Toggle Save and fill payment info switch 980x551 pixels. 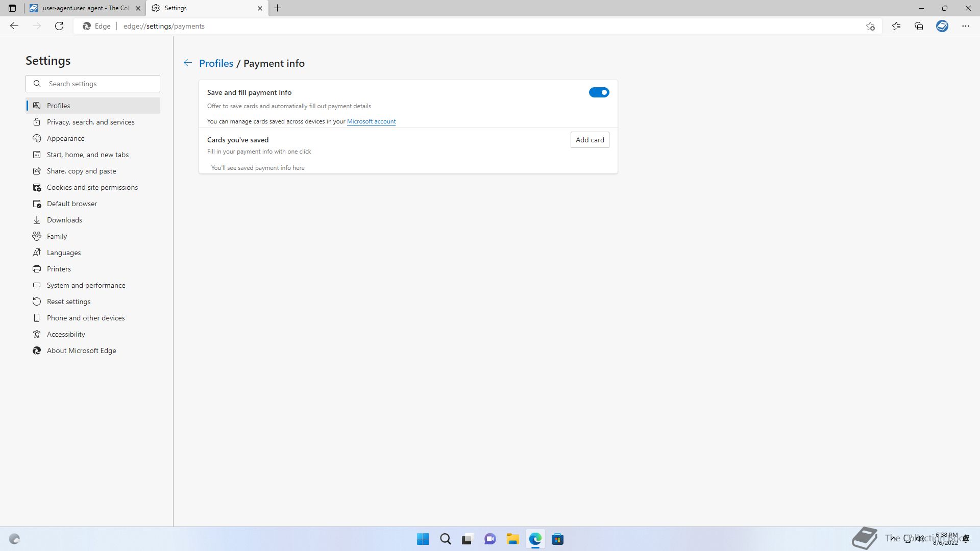(599, 92)
